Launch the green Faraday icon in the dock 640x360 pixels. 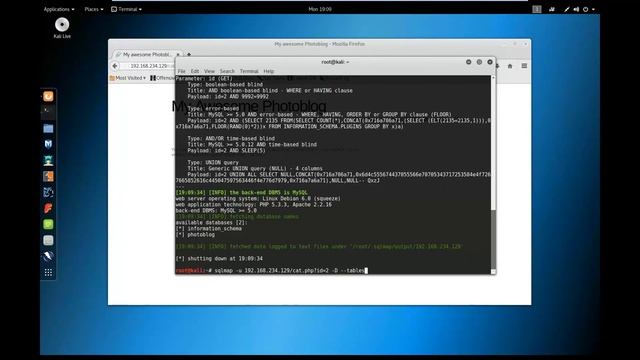(x=48, y=224)
